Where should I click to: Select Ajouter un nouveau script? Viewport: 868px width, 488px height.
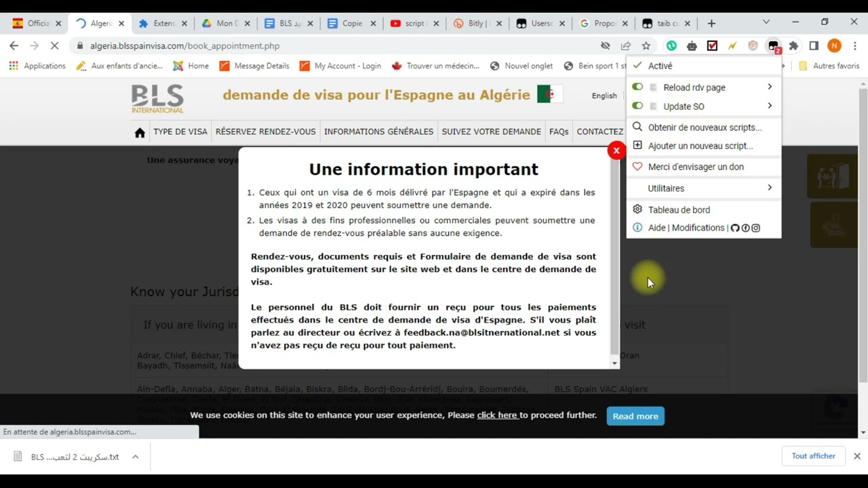coord(701,146)
